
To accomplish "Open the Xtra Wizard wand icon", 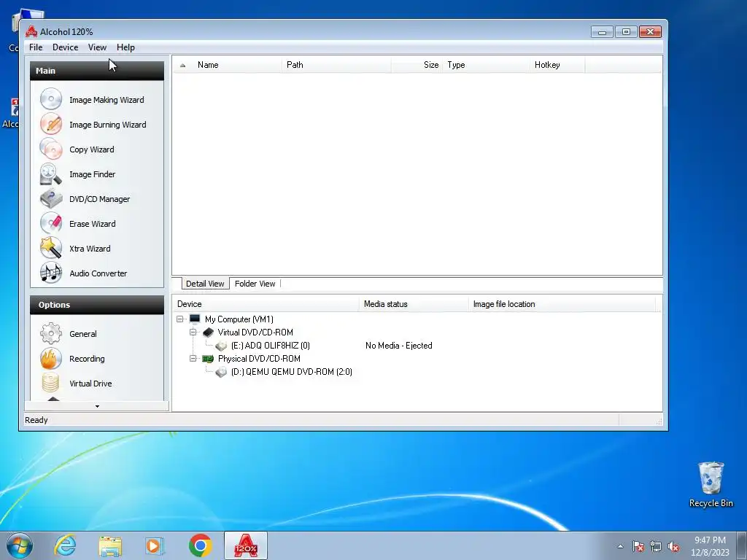I will [51, 248].
